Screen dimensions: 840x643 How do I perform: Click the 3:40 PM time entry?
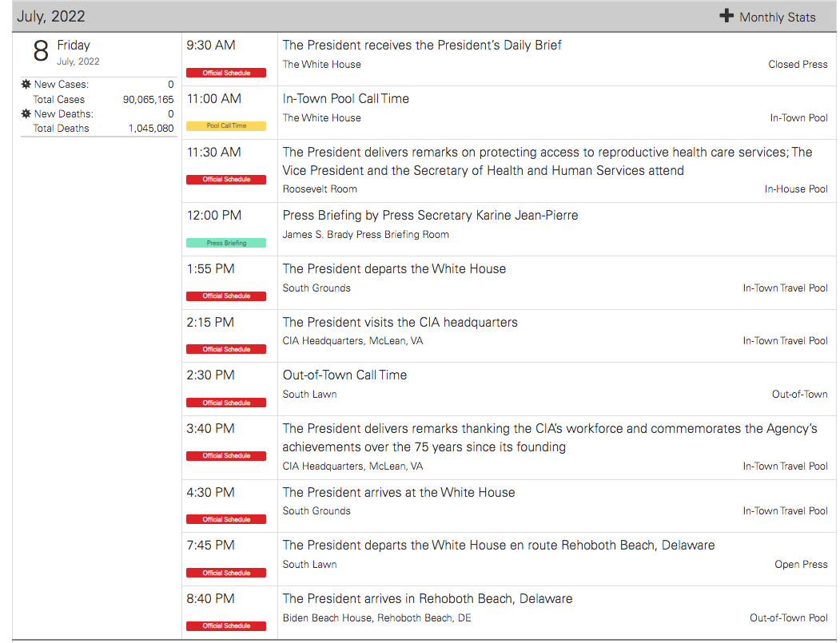210,429
